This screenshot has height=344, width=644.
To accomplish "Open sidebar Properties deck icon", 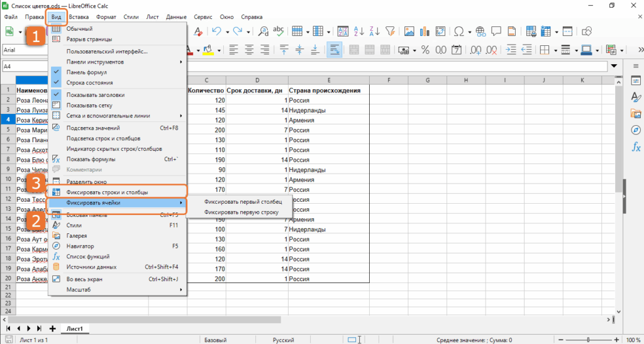I will click(636, 80).
